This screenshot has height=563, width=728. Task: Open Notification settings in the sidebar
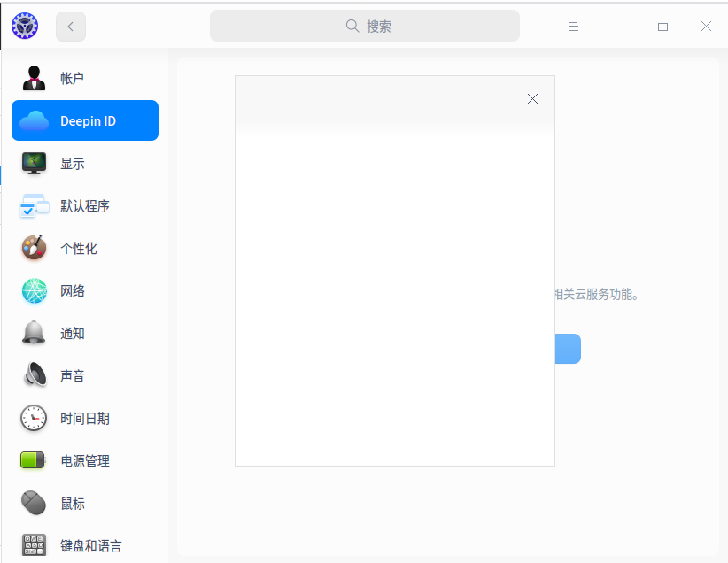(71, 333)
